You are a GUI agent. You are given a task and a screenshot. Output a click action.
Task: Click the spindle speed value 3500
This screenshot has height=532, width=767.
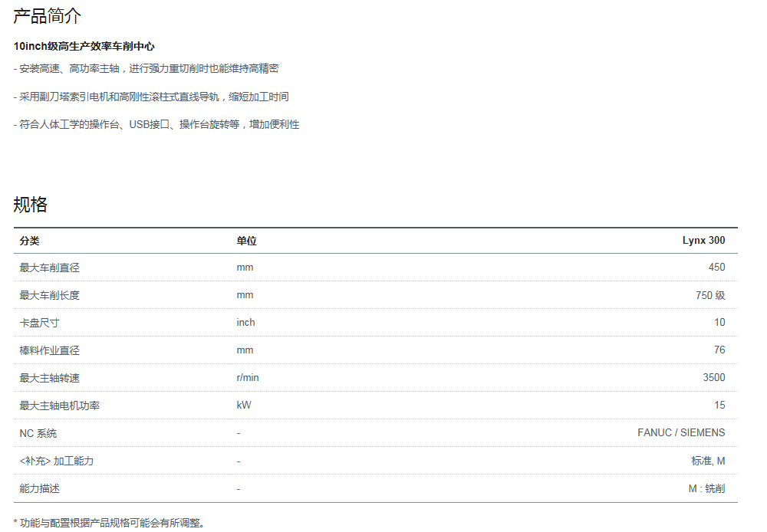[714, 377]
